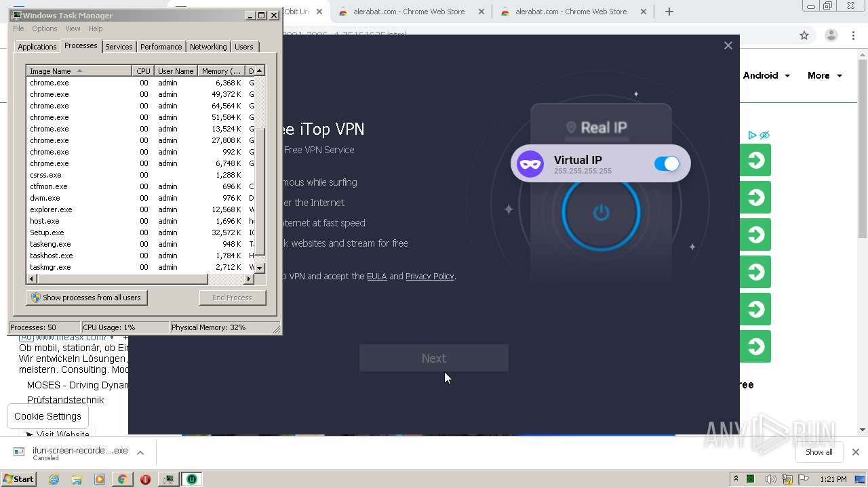Expand download item options chevron
The image size is (868, 488).
point(140,453)
